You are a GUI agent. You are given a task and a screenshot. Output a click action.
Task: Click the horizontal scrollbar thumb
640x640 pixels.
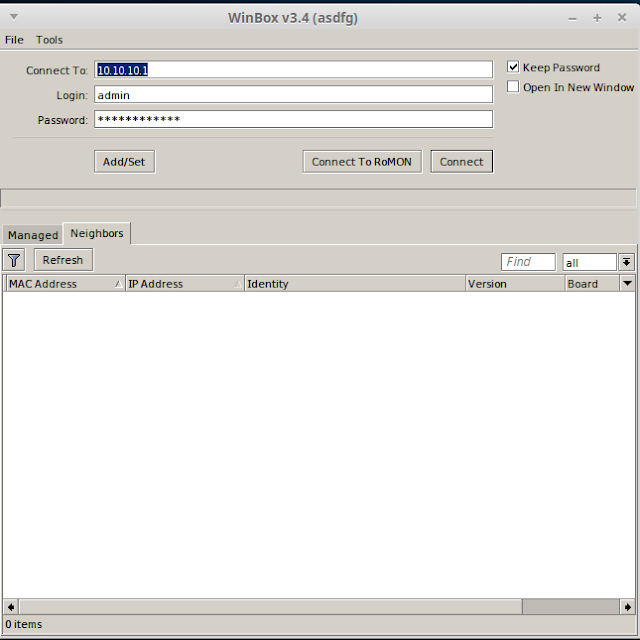tap(270, 607)
